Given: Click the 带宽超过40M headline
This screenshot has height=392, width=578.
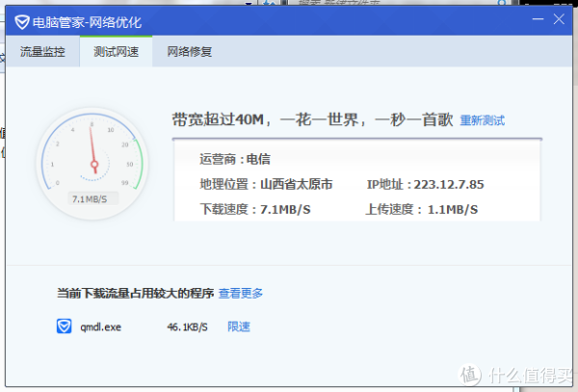Looking at the screenshot, I should tap(312, 119).
